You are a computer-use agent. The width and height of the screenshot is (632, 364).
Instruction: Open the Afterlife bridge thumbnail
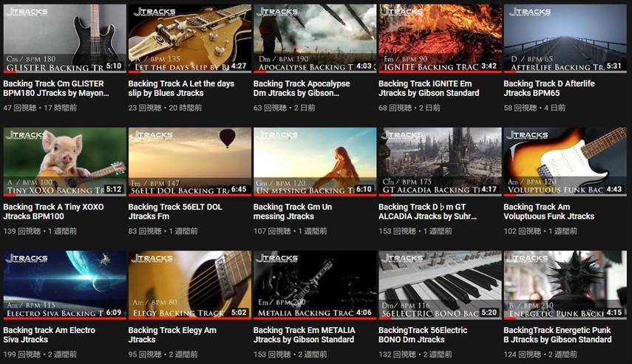(565, 38)
